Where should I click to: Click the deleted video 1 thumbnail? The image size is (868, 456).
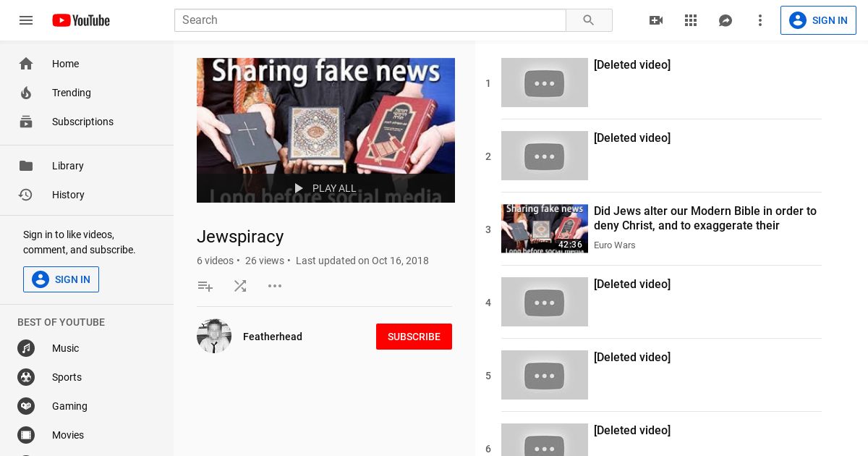545,83
